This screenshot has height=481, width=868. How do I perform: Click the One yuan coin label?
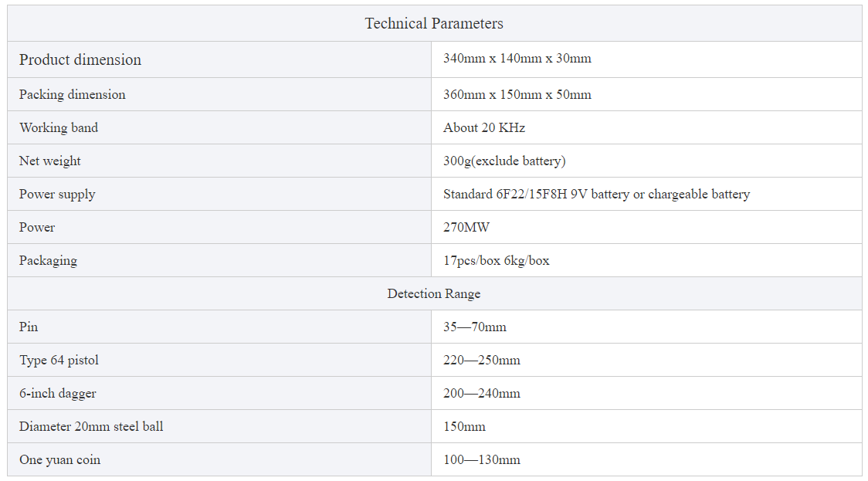(x=59, y=460)
